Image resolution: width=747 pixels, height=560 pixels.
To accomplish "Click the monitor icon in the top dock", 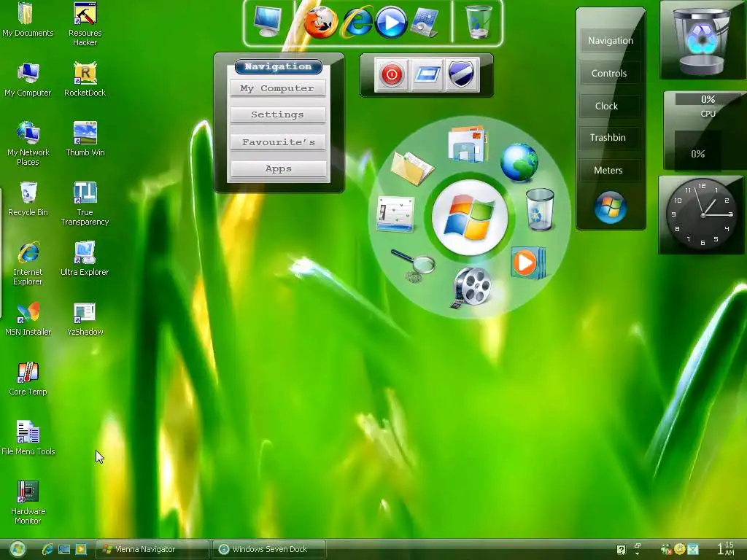I will click(x=268, y=21).
